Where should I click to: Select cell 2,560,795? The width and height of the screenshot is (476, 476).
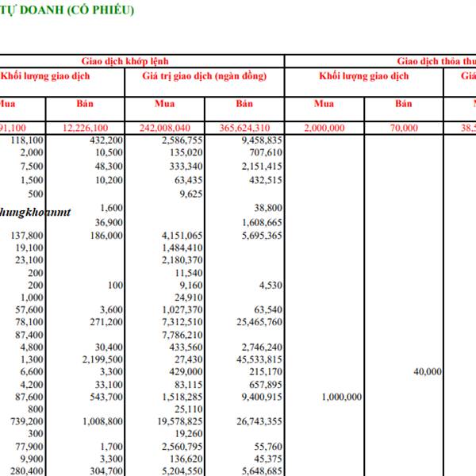pyautogui.click(x=182, y=447)
